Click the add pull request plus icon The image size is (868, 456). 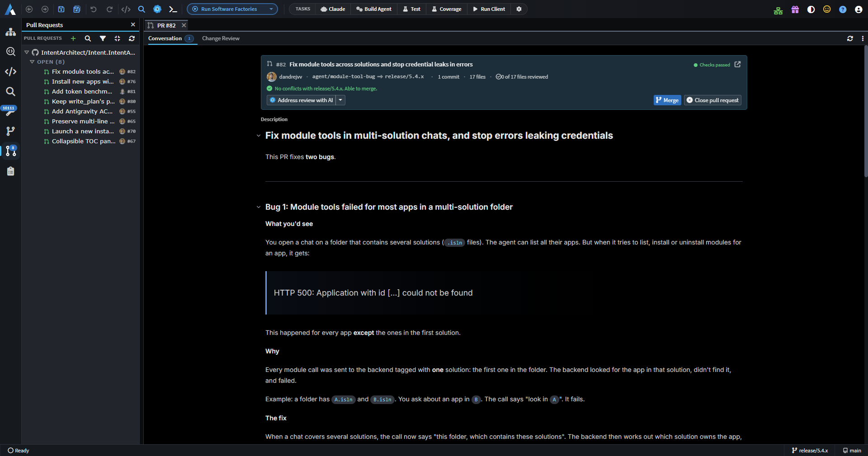tap(73, 38)
